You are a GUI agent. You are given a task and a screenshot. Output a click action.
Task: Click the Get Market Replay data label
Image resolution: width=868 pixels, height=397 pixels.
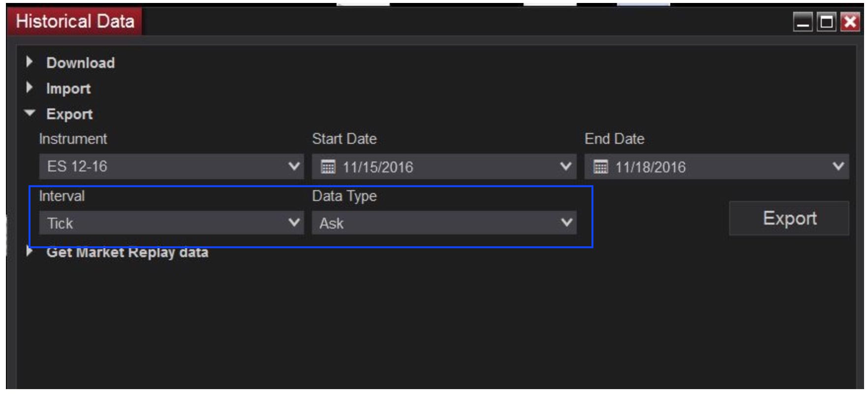(127, 253)
